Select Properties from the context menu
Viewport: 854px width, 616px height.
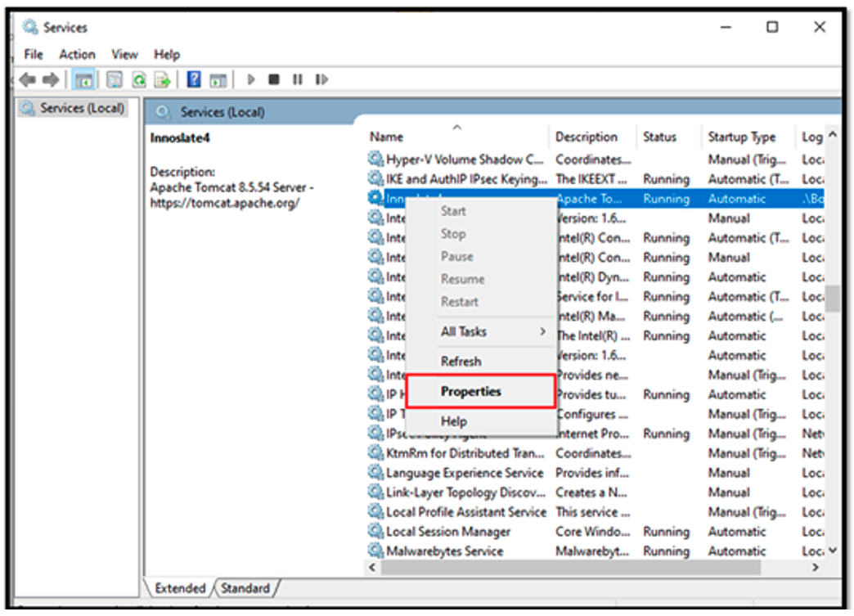tap(470, 391)
